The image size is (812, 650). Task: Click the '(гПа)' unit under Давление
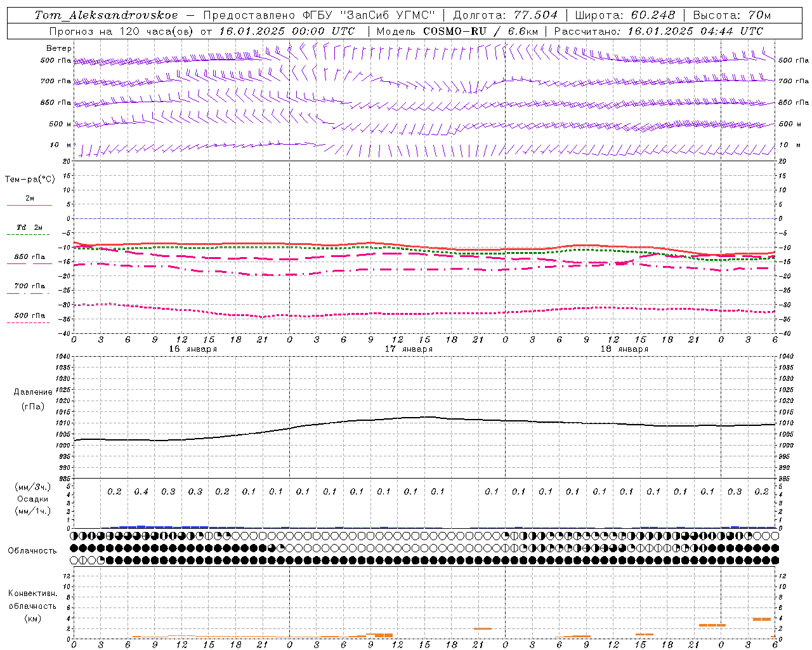click(x=33, y=407)
